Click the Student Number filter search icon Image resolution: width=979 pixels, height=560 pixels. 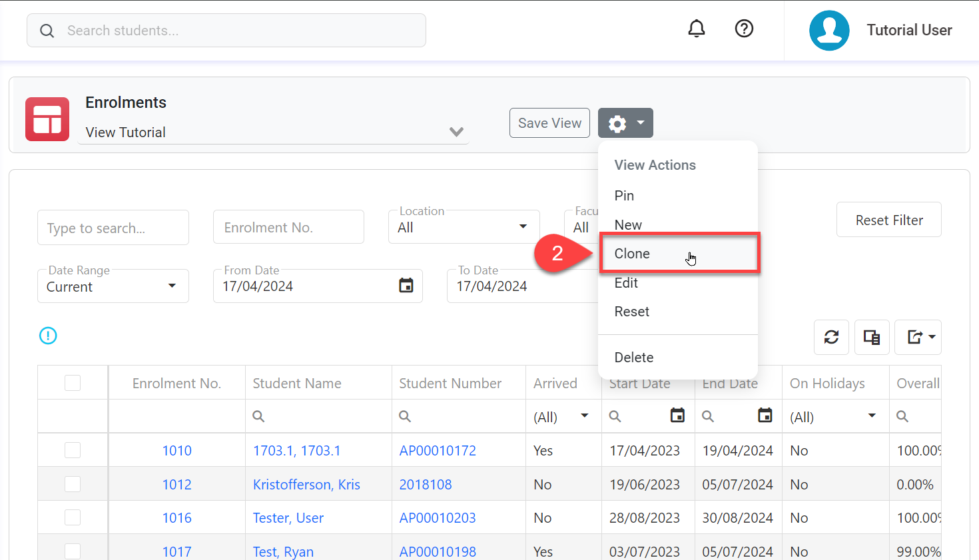coord(405,416)
